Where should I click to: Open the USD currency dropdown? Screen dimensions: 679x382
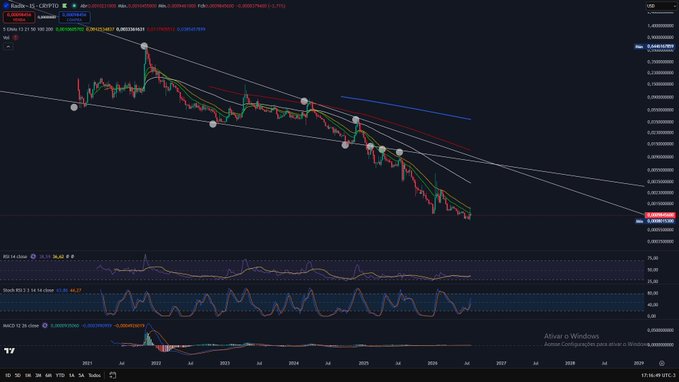[660, 6]
